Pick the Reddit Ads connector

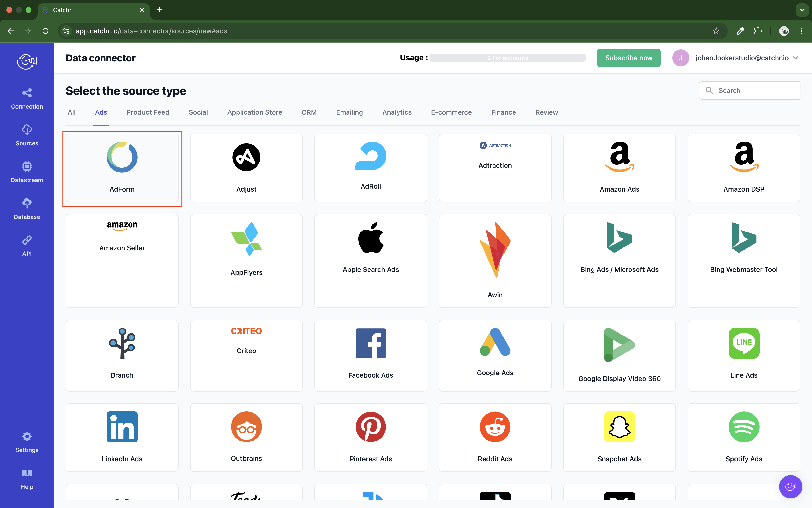[x=495, y=437]
